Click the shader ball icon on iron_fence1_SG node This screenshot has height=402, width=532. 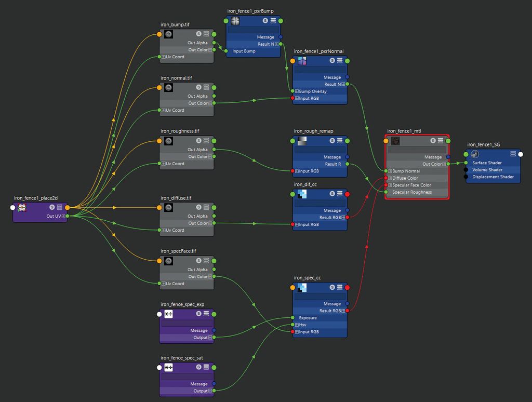474,154
